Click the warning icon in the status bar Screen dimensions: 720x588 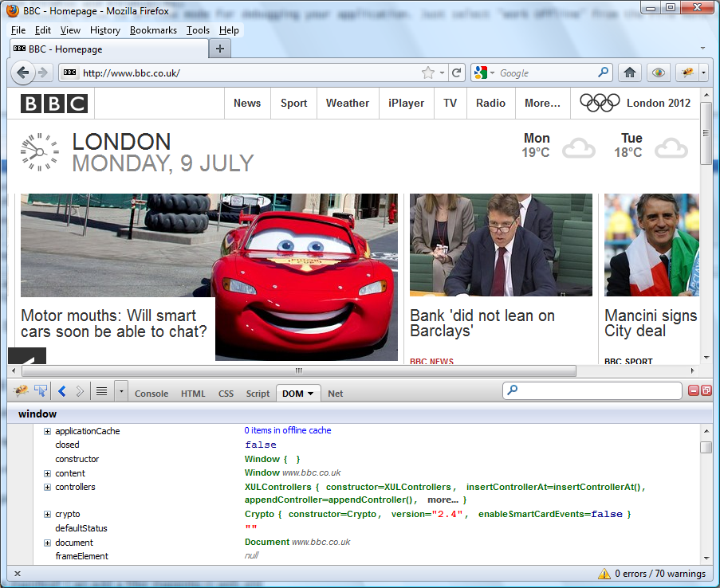(604, 574)
